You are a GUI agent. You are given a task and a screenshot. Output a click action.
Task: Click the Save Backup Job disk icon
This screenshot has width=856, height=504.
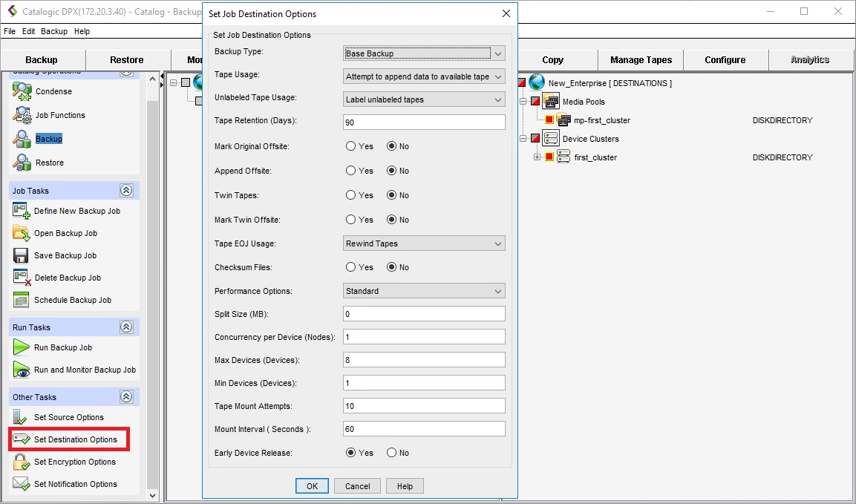22,255
